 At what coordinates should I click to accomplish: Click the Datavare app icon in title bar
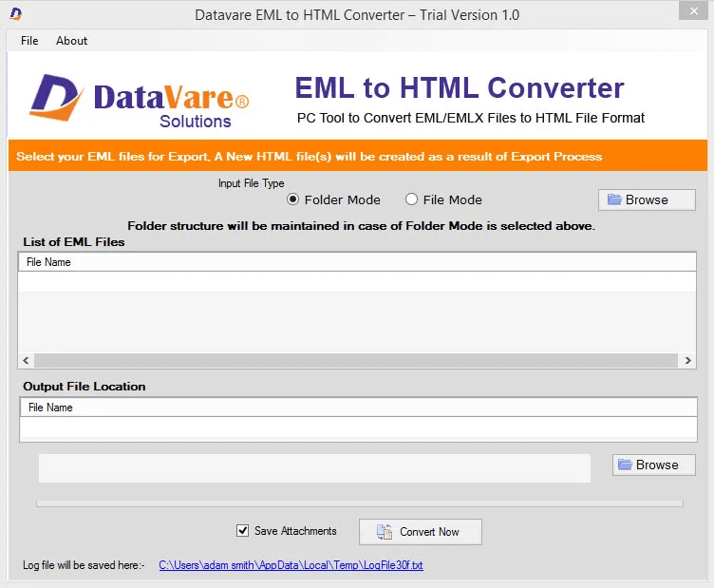point(15,14)
